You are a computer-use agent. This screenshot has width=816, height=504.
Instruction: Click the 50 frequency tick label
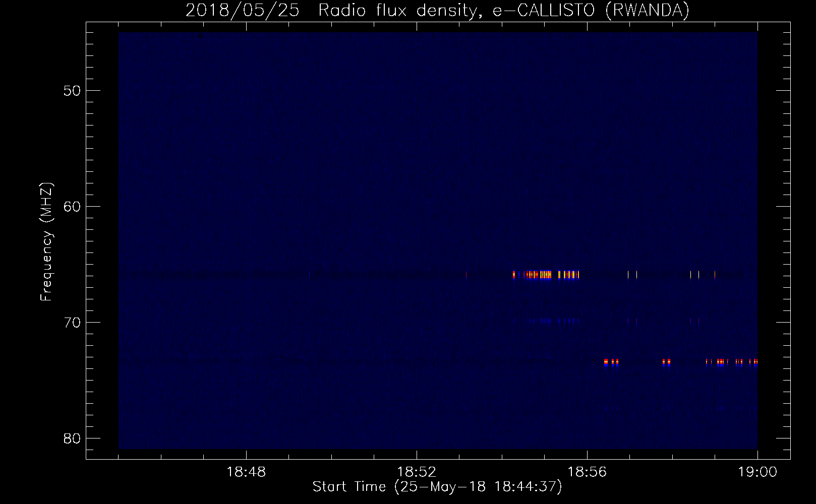click(72, 91)
